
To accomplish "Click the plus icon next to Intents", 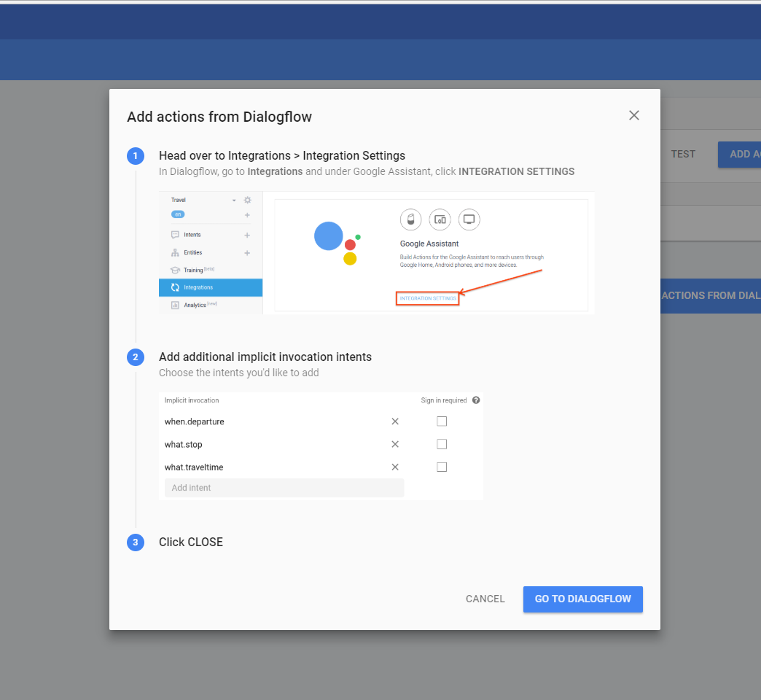I will [246, 235].
